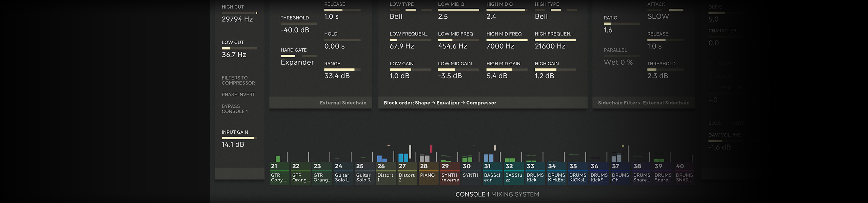The height and width of the screenshot is (203, 868).
Task: Click the Low Cut 36.7 Hz value
Action: coord(234,55)
